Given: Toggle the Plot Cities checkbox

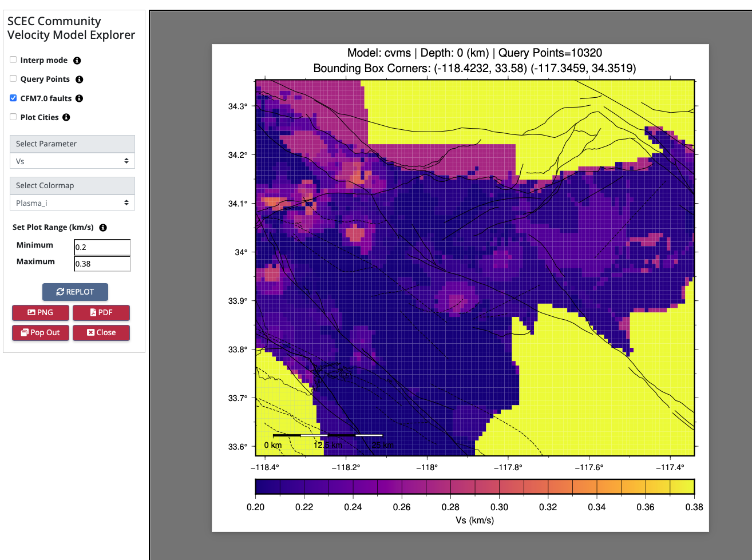Looking at the screenshot, I should 13,117.
